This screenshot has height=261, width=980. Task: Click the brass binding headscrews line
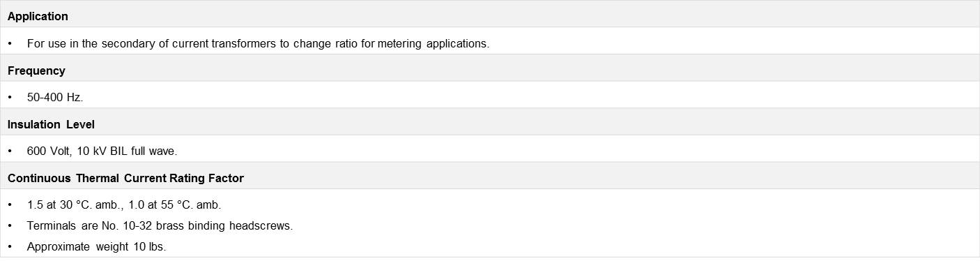coord(160,226)
